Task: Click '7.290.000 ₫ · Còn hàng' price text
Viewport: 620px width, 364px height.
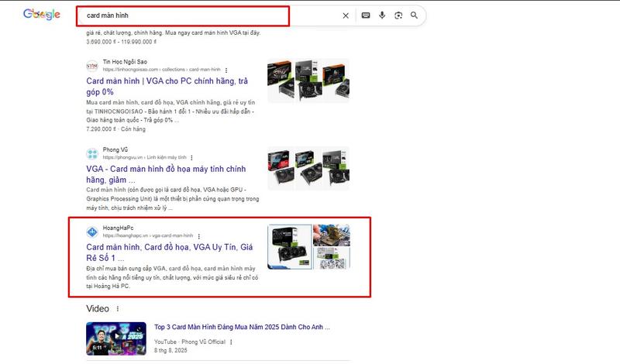Action: [x=115, y=129]
